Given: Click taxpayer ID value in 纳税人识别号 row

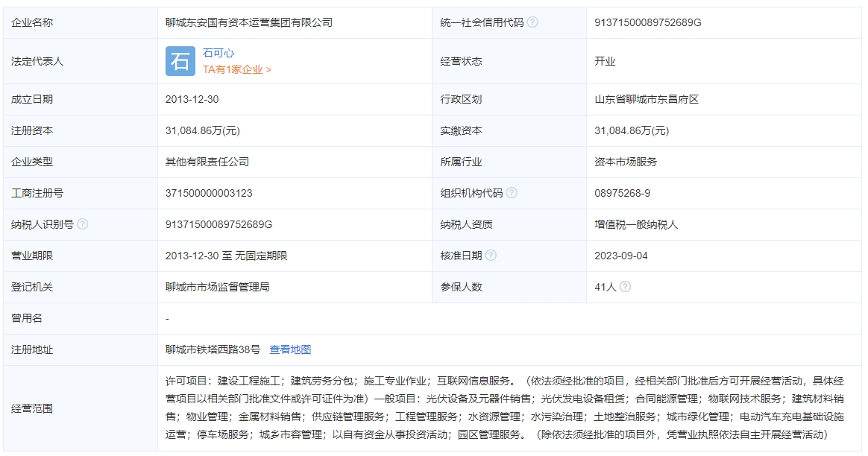Looking at the screenshot, I should coord(218,225).
